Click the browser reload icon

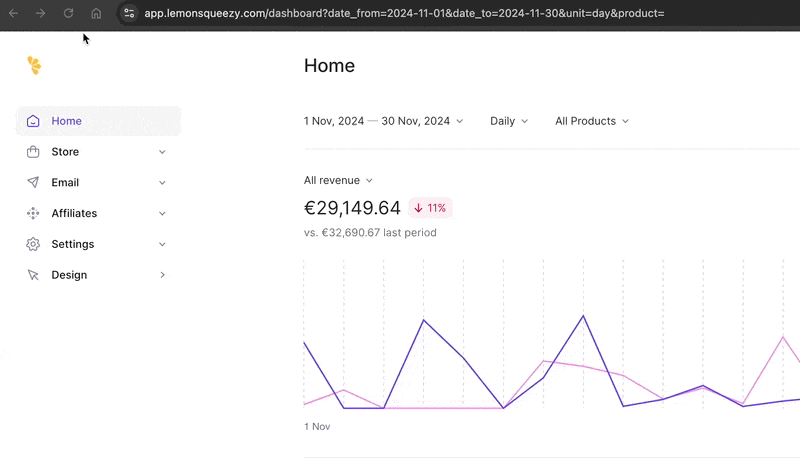point(68,13)
